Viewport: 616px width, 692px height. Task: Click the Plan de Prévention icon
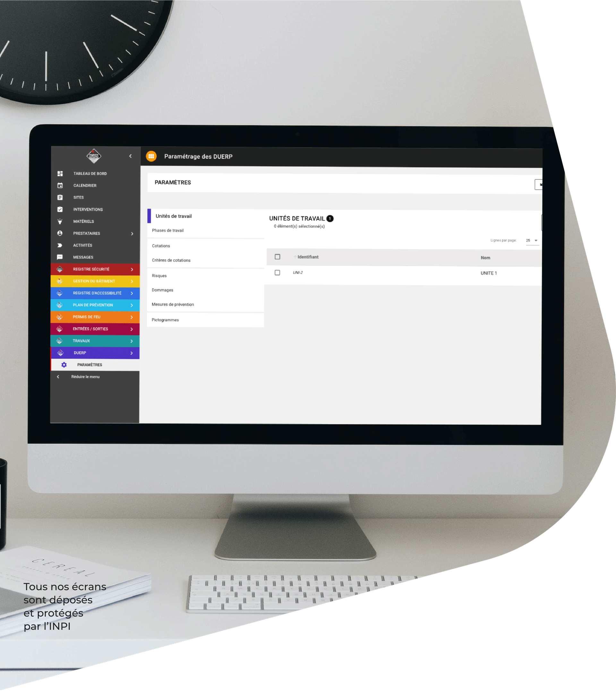click(59, 305)
